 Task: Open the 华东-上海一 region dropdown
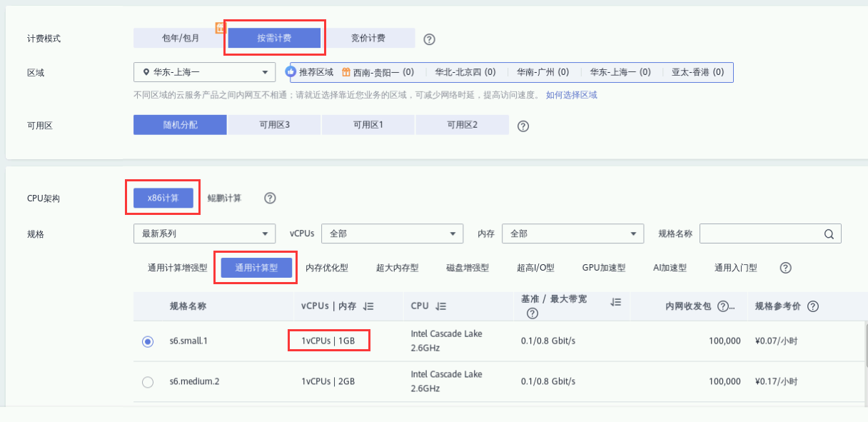[204, 72]
